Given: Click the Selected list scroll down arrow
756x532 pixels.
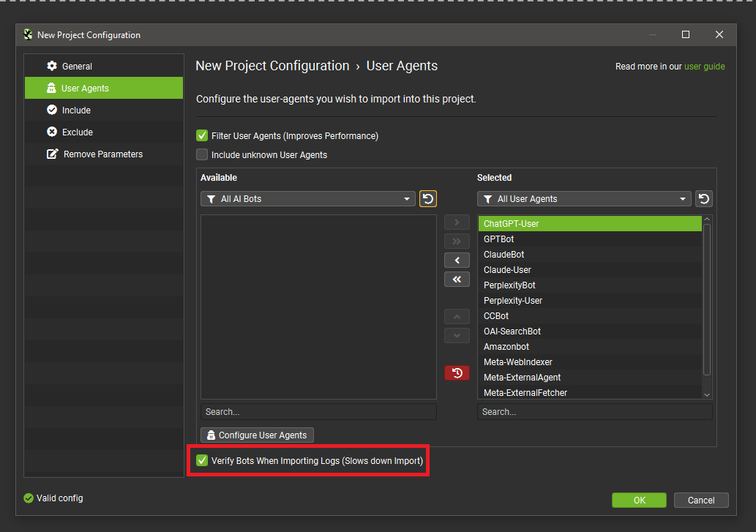Looking at the screenshot, I should click(707, 394).
